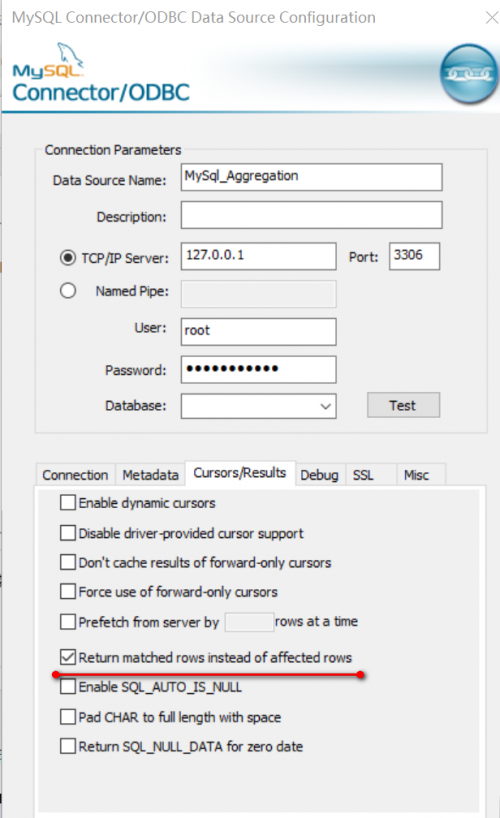Screen dimensions: 500x818
Task: Click the 'rows at a time' text
Action: (316, 621)
